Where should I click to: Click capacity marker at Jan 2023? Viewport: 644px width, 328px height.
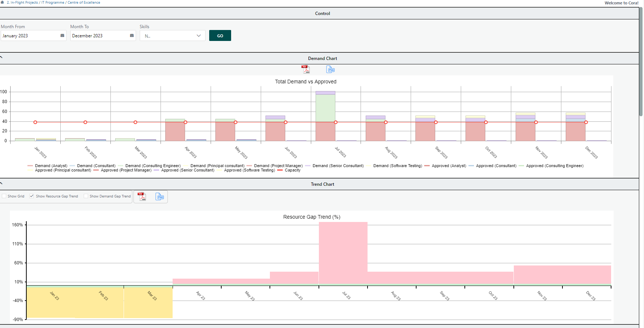(x=35, y=122)
